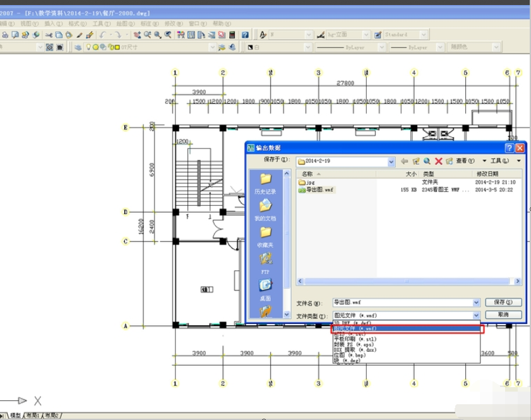Image resolution: width=531 pixels, height=420 pixels.
Task: Open 收藏夹 shortcut in sidebar
Action: click(x=265, y=237)
